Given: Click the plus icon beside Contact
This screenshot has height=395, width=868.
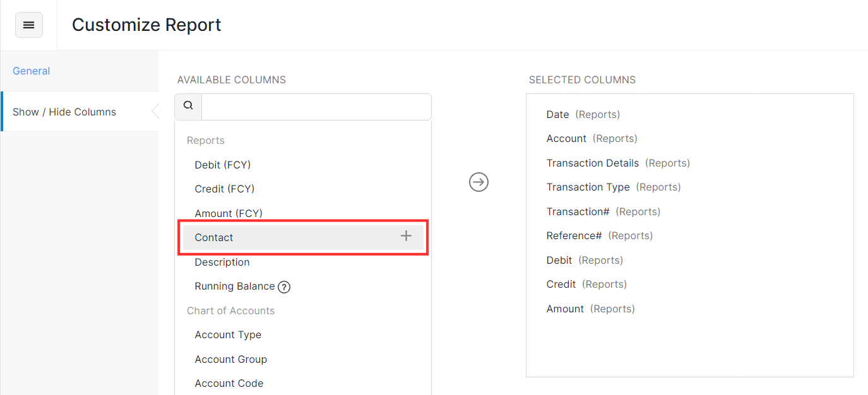Looking at the screenshot, I should tap(406, 237).
